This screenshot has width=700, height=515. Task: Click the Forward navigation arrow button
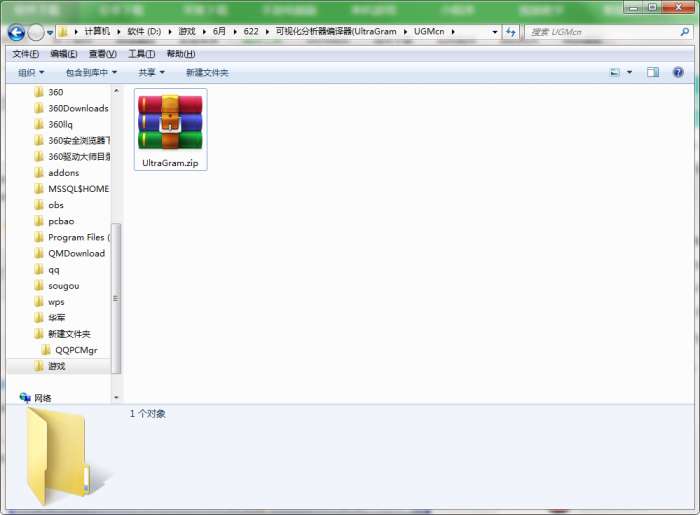pyautogui.click(x=36, y=32)
